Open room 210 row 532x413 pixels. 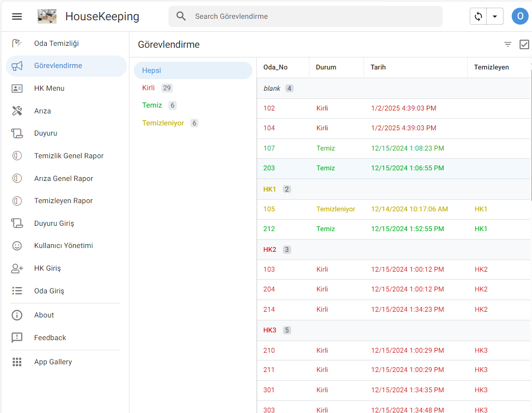tap(393, 351)
